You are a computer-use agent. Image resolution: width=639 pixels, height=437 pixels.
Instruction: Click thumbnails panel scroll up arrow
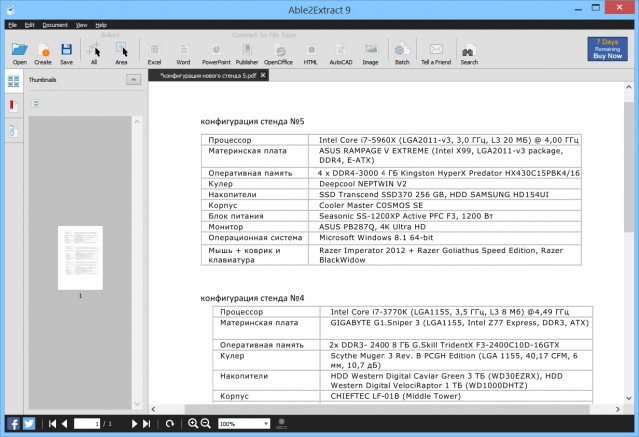[x=137, y=122]
